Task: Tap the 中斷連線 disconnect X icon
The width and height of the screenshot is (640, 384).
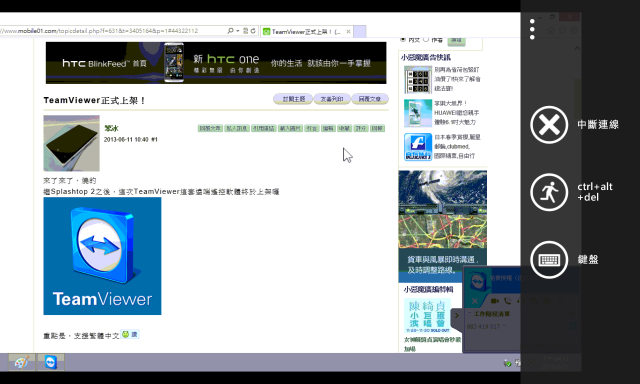Action: (x=549, y=125)
